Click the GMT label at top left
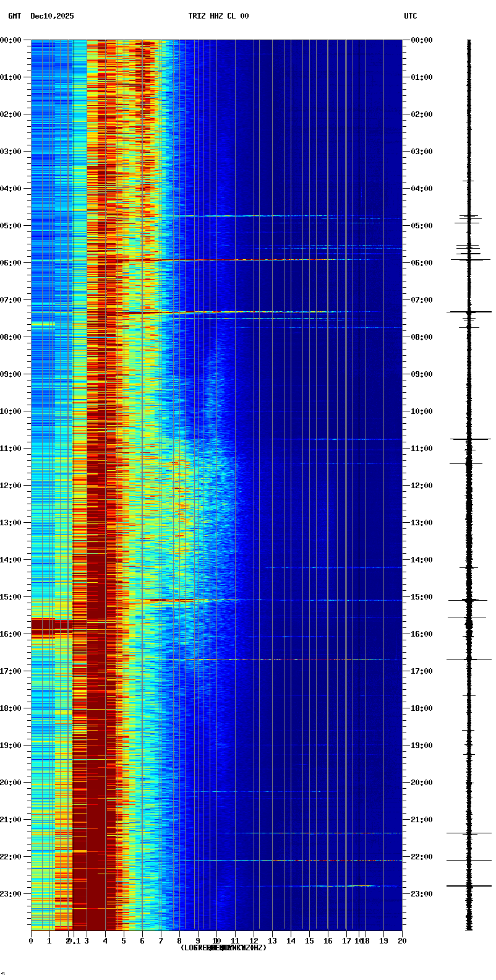 click(14, 16)
